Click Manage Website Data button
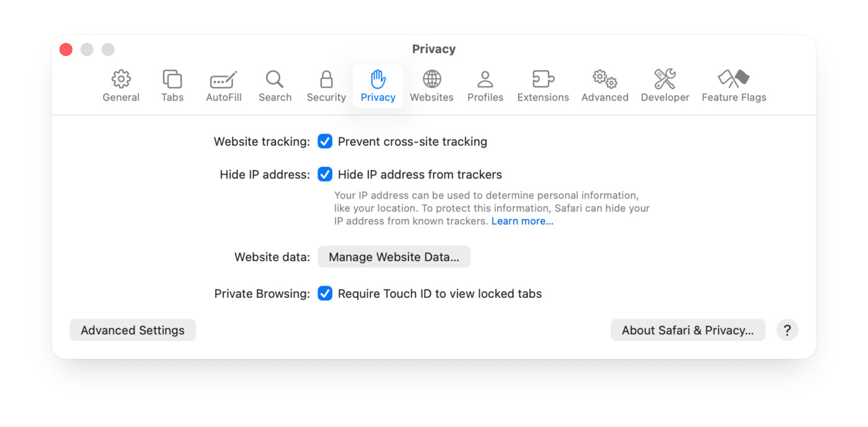The image size is (868, 427). [x=394, y=256]
